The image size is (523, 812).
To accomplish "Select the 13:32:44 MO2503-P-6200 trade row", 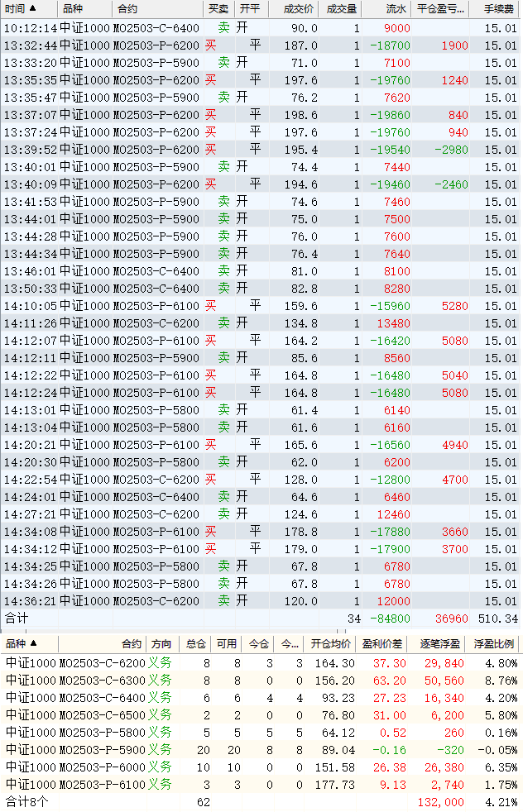I will (x=261, y=45).
